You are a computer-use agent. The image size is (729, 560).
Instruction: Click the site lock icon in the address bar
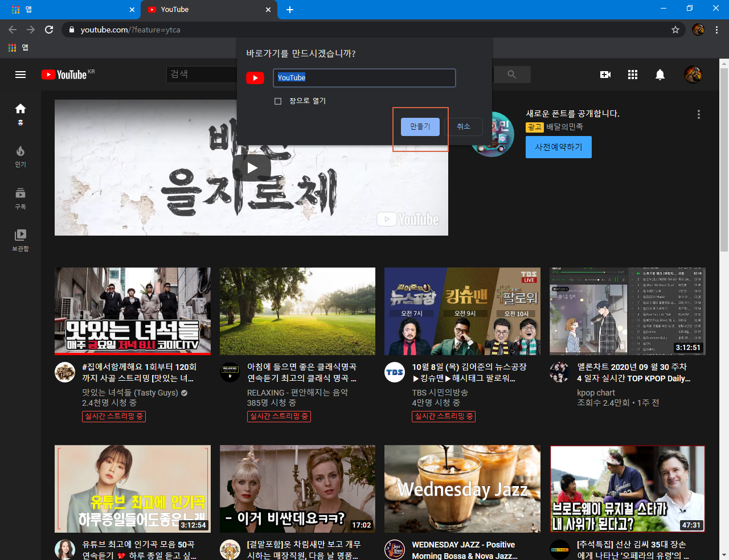(x=71, y=30)
